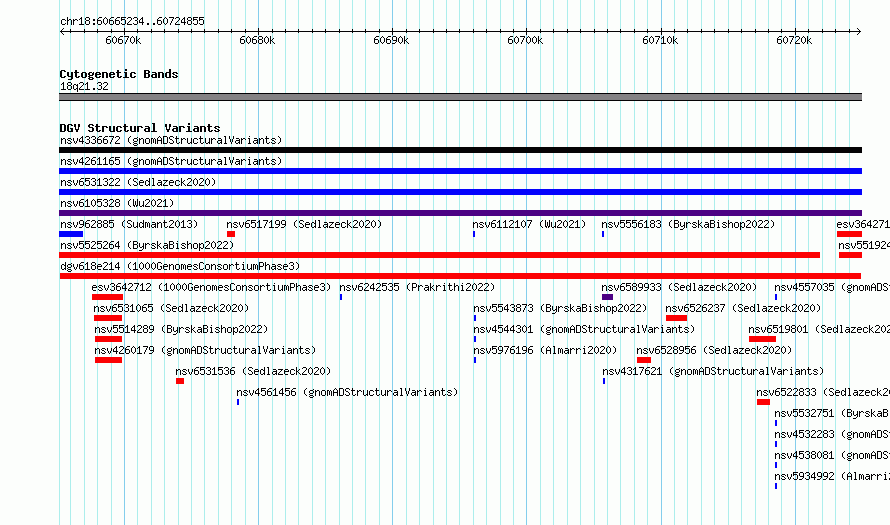Click the 60720k ruler tick label
The height and width of the screenshot is (525, 890).
coord(794,40)
